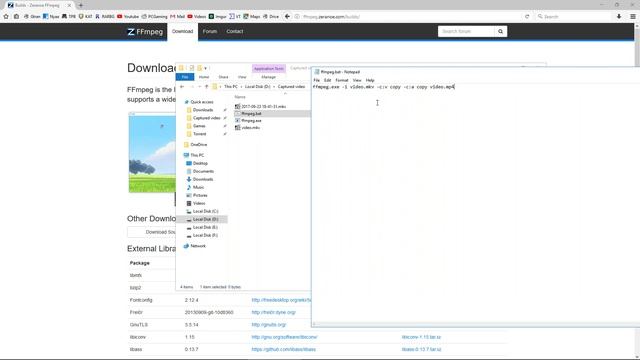Select Network in Explorer sidebar

click(195, 246)
